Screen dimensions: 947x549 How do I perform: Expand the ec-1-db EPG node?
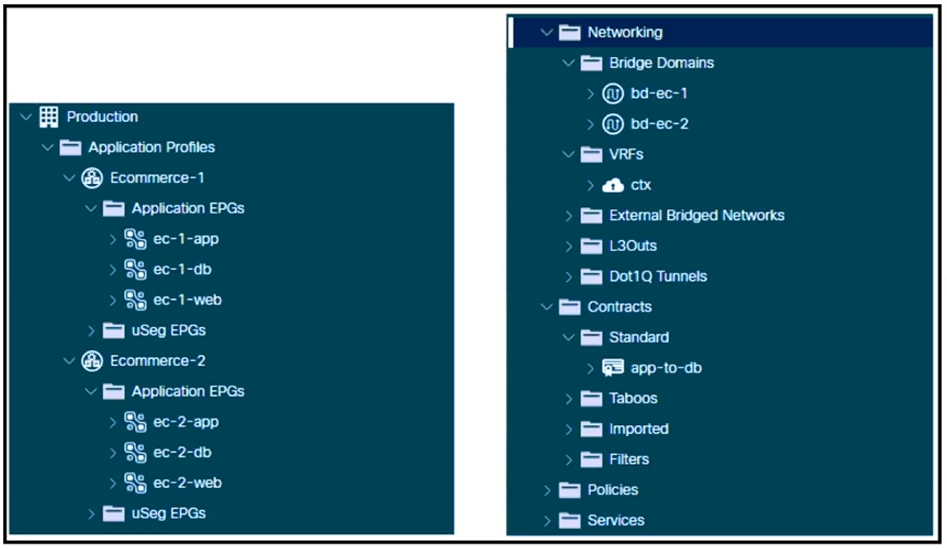(113, 270)
